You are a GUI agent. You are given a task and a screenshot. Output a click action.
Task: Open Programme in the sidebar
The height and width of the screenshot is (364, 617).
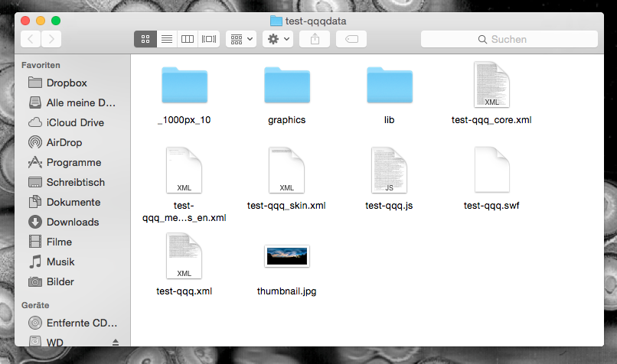(x=73, y=162)
